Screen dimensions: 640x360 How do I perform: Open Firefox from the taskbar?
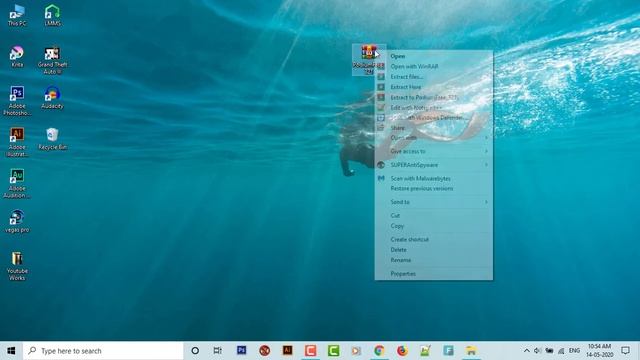click(402, 350)
